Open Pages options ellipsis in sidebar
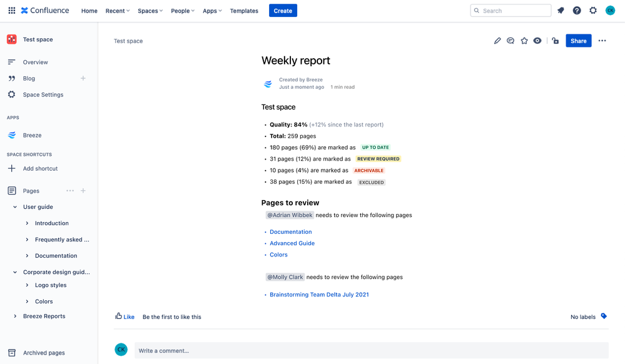 coord(70,191)
